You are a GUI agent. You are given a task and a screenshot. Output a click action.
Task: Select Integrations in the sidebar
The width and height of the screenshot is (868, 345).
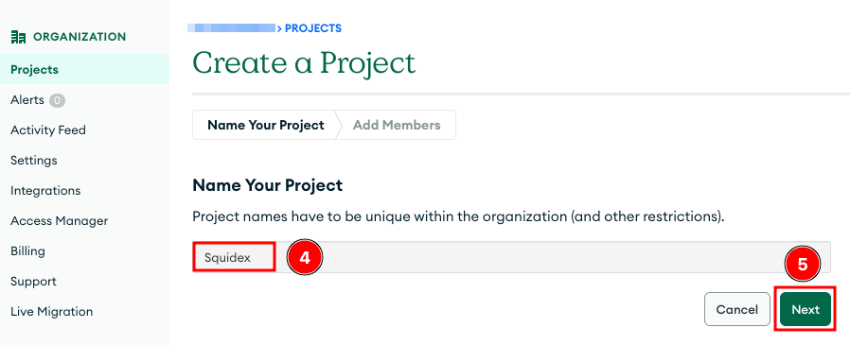pyautogui.click(x=45, y=191)
